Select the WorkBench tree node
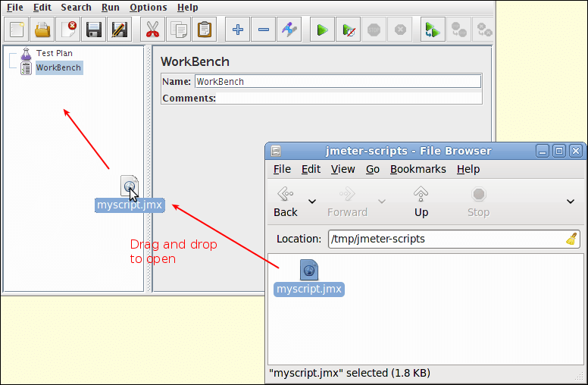 point(58,67)
